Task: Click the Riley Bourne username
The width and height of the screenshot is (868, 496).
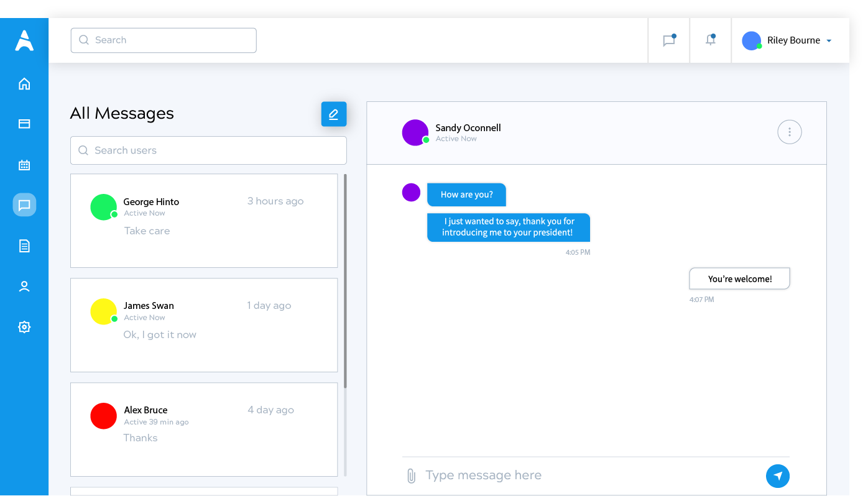Action: click(794, 40)
